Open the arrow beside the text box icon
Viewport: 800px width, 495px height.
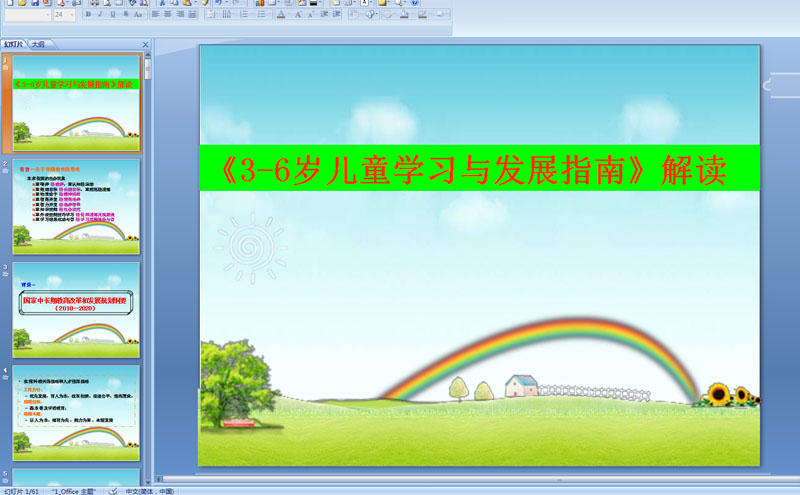(x=371, y=3)
